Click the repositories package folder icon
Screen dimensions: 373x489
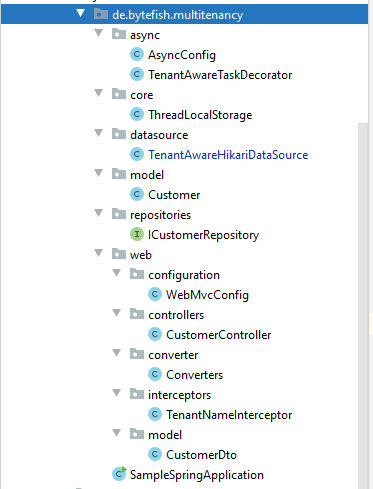119,214
